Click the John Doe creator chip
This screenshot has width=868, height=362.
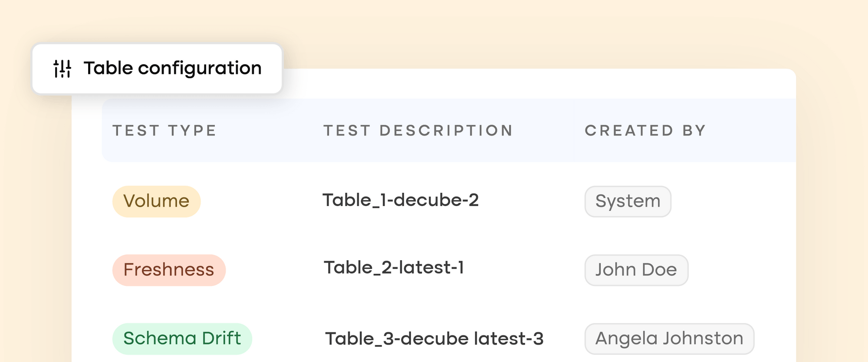(x=636, y=270)
